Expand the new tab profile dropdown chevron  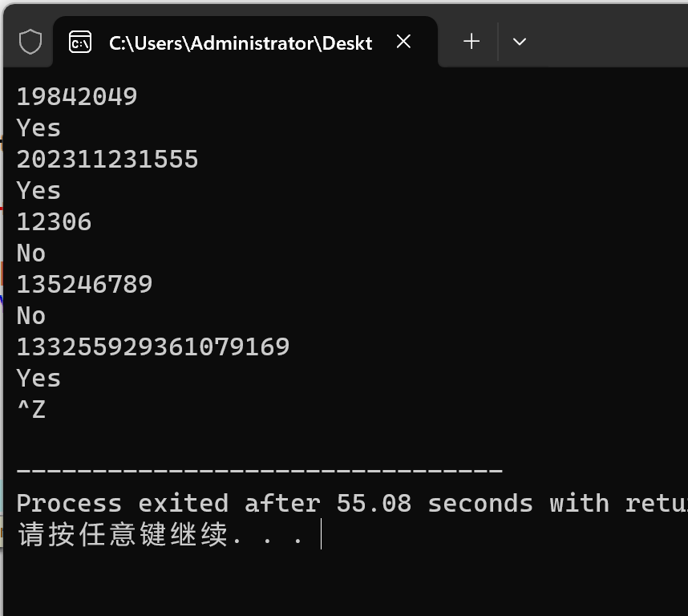(x=520, y=41)
